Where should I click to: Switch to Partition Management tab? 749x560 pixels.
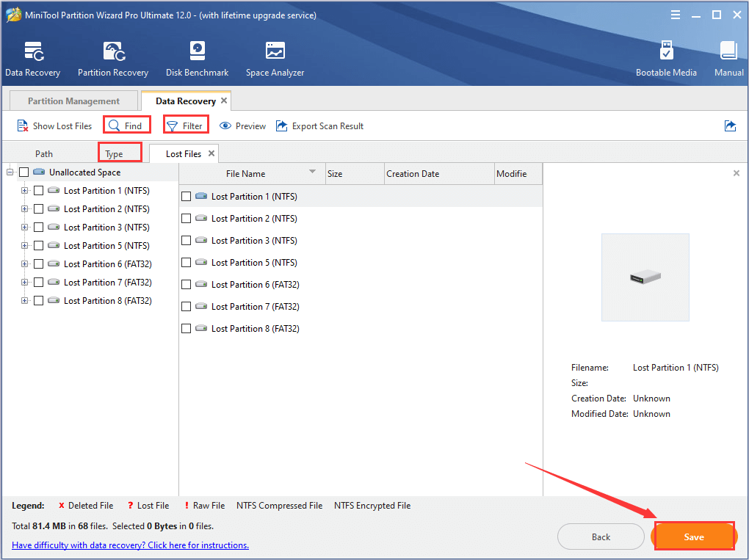pos(73,101)
